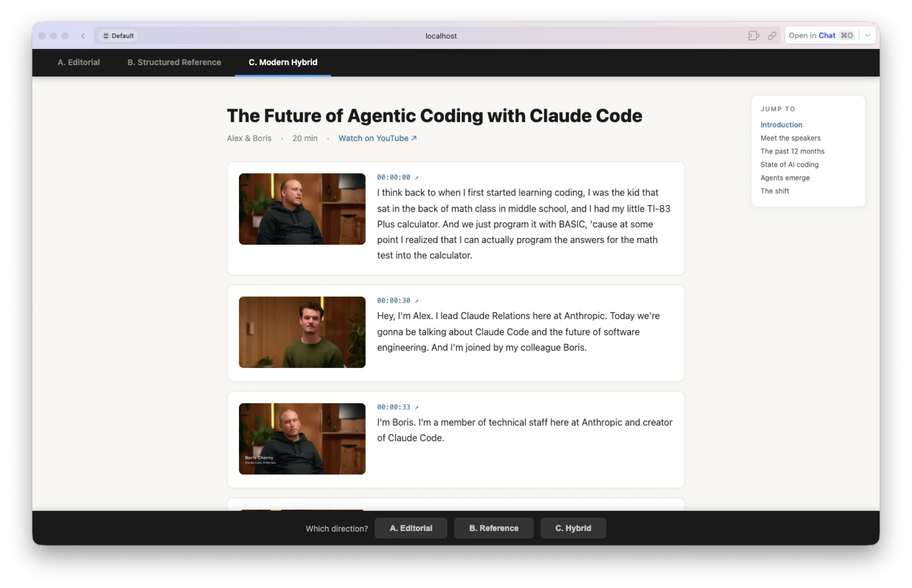Click the Alex green sweater thumbnail

[x=302, y=332]
